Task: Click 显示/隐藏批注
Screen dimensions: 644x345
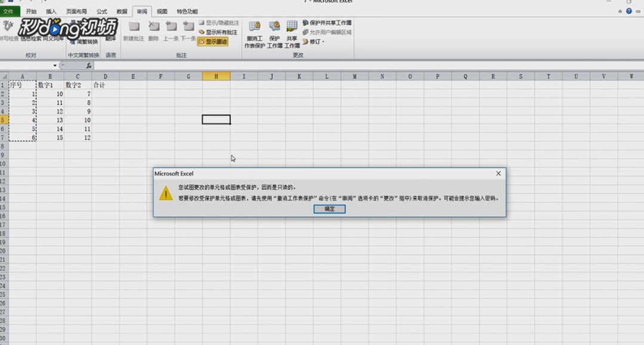Action: (219, 23)
